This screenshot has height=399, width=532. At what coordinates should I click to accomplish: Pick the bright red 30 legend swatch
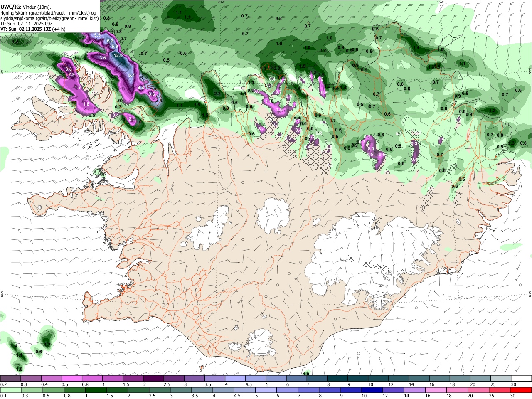521,390
